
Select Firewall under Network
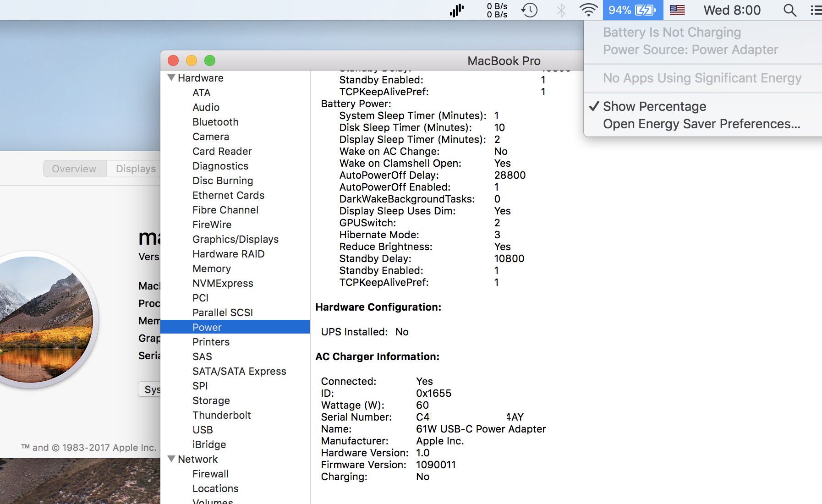pos(210,474)
